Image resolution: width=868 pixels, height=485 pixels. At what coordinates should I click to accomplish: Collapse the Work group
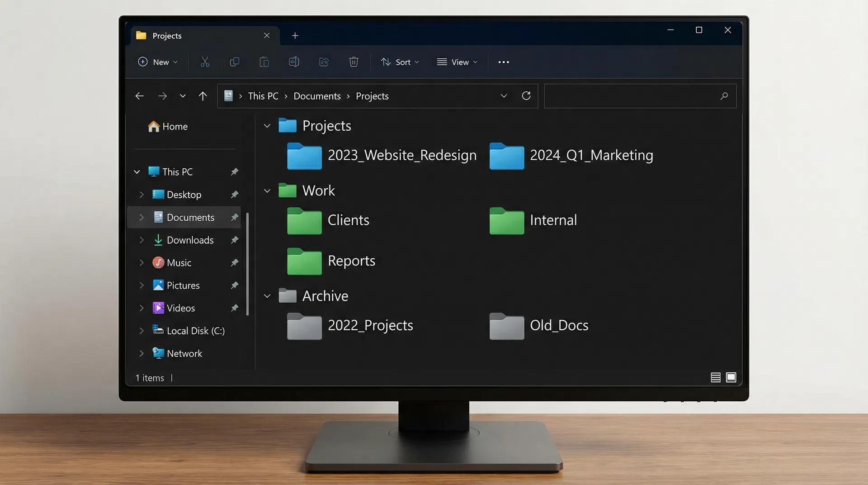(267, 190)
